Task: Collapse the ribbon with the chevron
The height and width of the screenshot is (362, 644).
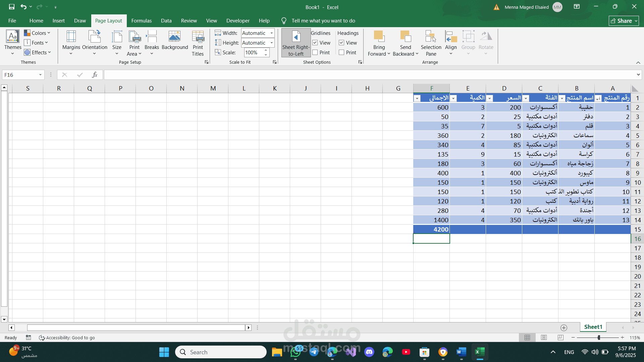Action: click(638, 63)
